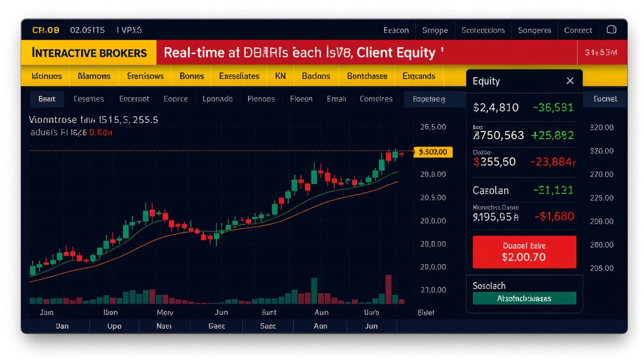Switch to the Lponade tab

click(x=217, y=99)
